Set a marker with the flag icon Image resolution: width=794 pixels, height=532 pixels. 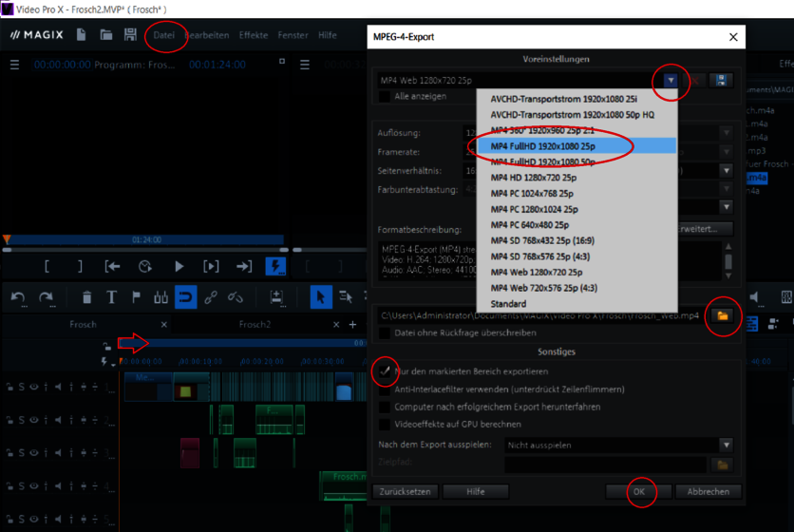(x=136, y=297)
